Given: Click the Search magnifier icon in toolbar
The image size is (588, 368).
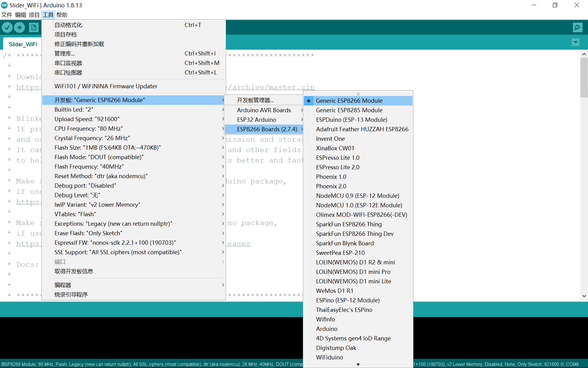Looking at the screenshot, I should point(577,28).
